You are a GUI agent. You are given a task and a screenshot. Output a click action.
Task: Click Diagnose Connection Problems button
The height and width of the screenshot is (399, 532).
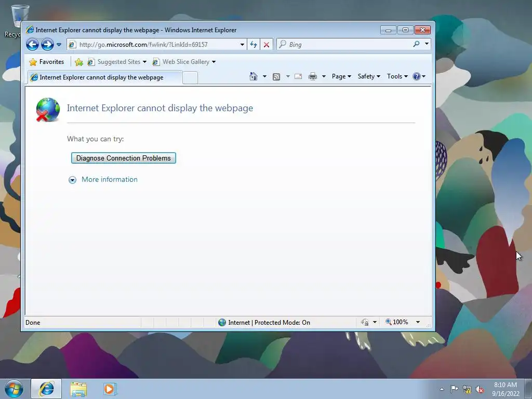coord(124,158)
